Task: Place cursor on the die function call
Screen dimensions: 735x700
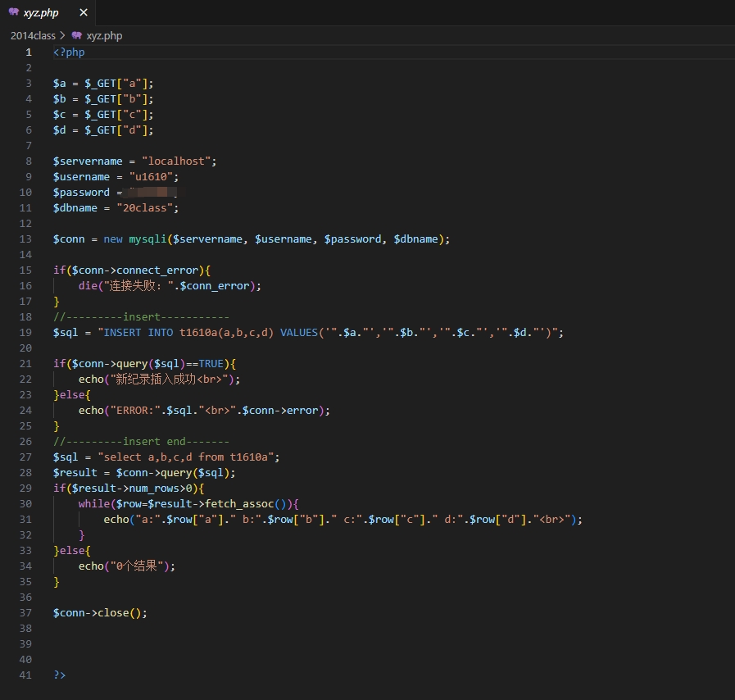Action: pos(87,286)
